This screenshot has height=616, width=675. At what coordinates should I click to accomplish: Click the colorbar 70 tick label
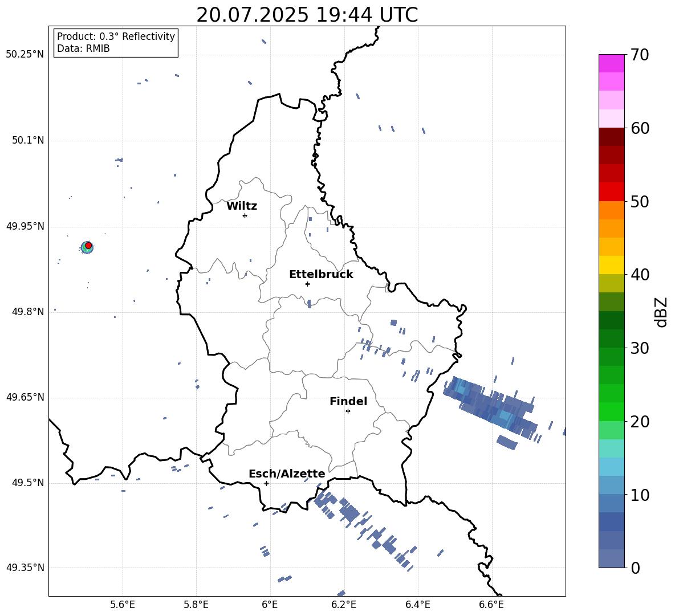coord(640,55)
